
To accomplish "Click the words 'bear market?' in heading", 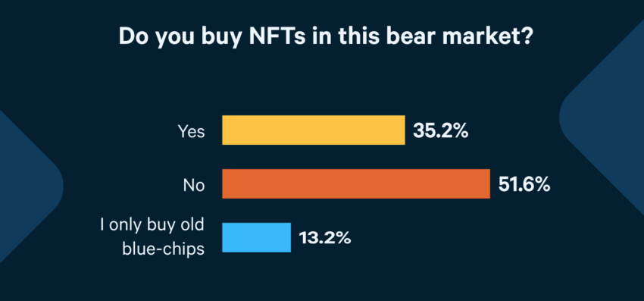I will click(x=460, y=36).
